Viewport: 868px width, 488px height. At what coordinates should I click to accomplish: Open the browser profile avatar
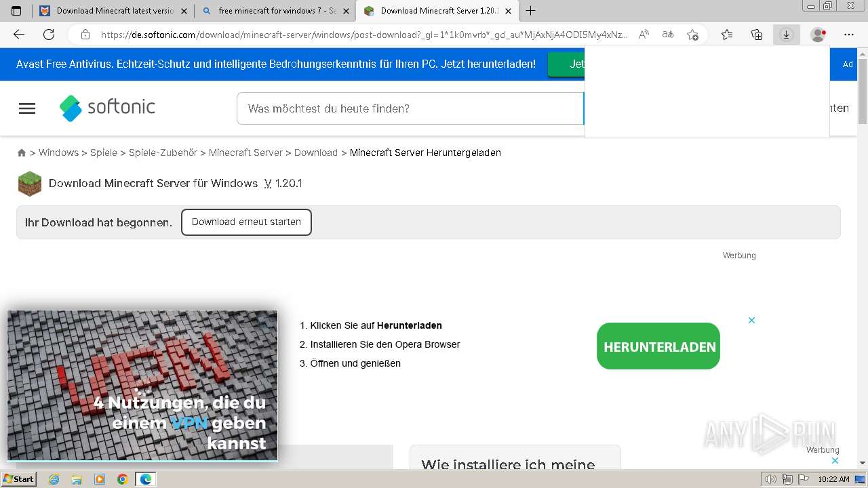click(x=818, y=35)
